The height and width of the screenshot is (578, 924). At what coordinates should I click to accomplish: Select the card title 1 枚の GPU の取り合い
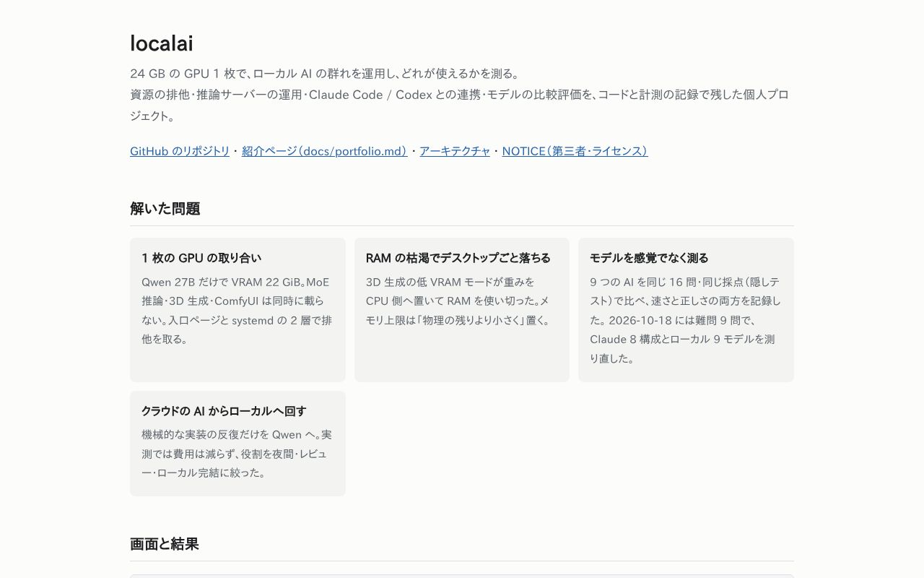tap(201, 258)
